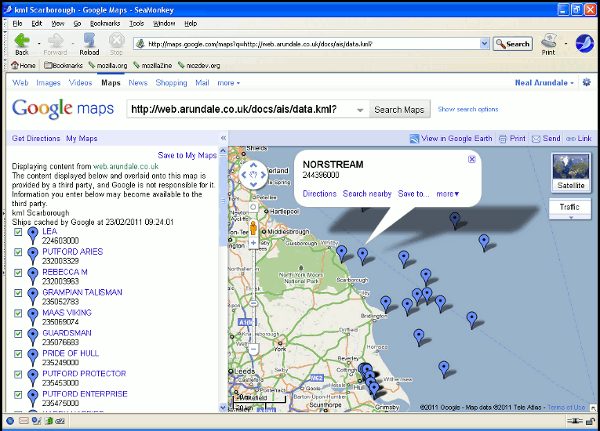Uncheck the PRIDE OF HULL checkbox

(x=18, y=354)
